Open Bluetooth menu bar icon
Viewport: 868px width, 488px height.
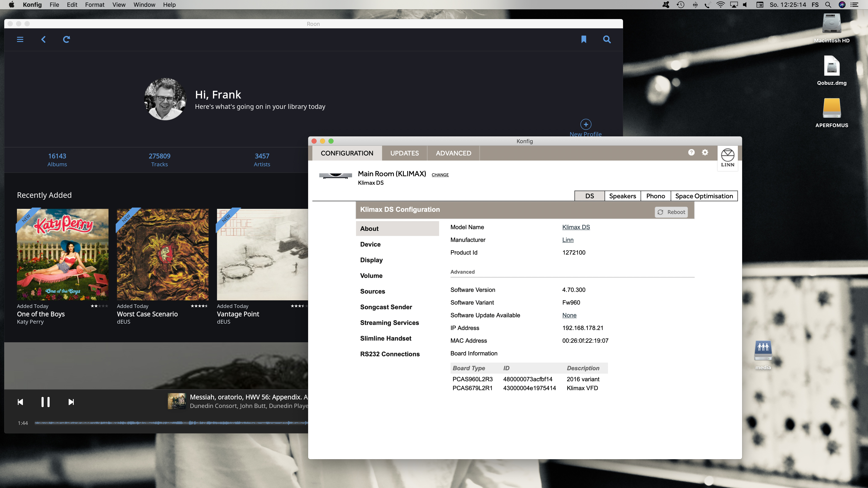point(695,5)
